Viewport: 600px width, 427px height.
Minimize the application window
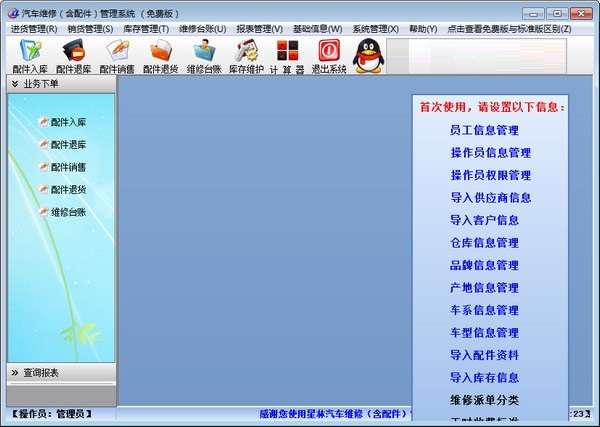point(533,14)
